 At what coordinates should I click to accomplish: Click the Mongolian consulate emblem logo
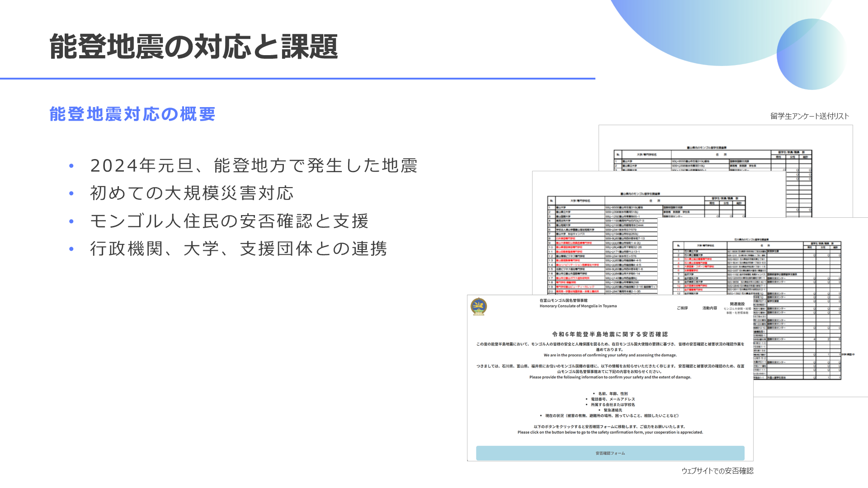pos(478,307)
